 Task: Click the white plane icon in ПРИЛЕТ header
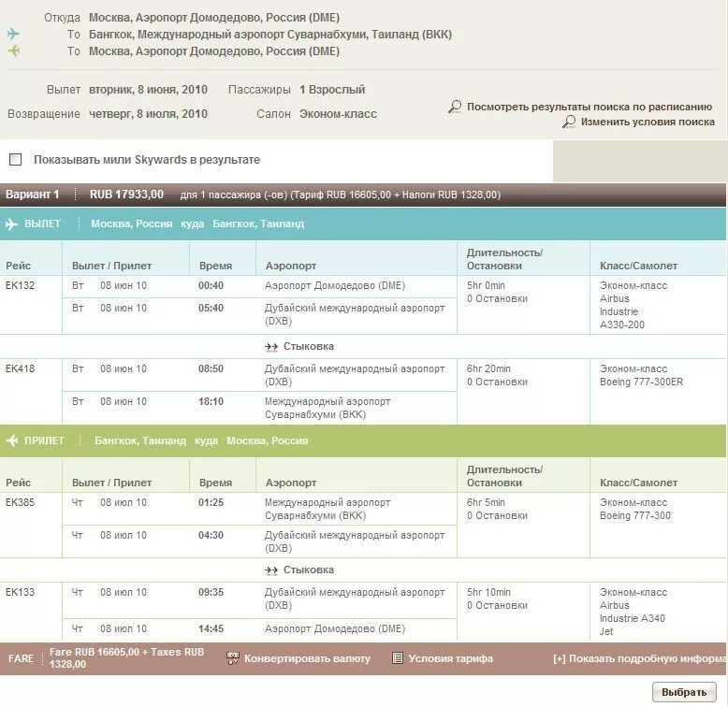coord(11,440)
